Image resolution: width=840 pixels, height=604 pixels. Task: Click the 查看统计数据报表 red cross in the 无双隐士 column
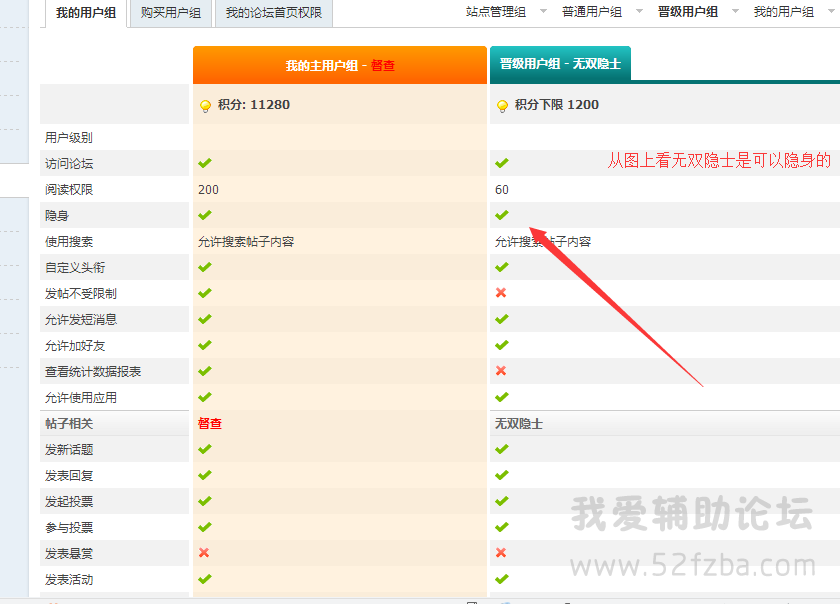(501, 370)
